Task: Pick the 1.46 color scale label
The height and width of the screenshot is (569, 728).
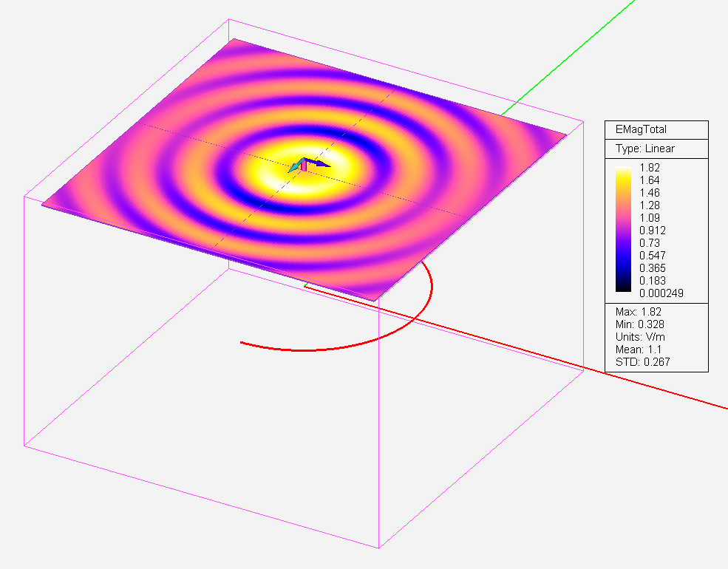Action: tap(650, 192)
